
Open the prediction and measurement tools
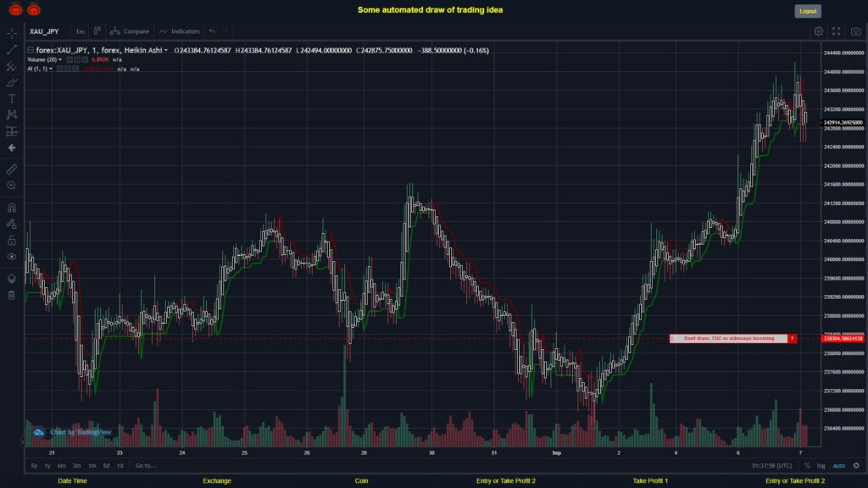click(12, 131)
